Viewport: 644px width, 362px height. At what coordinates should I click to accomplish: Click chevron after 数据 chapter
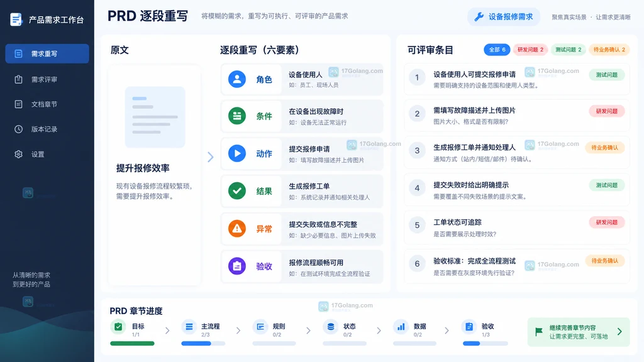447,331
